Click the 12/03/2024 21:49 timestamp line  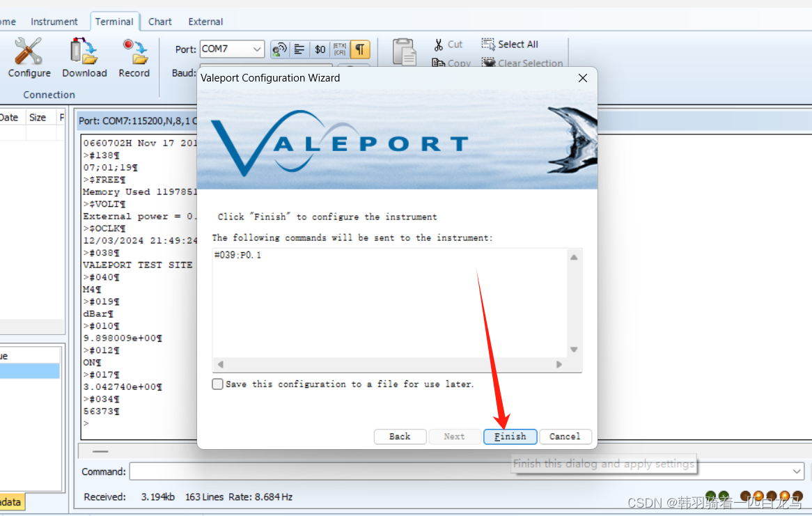[x=140, y=240]
